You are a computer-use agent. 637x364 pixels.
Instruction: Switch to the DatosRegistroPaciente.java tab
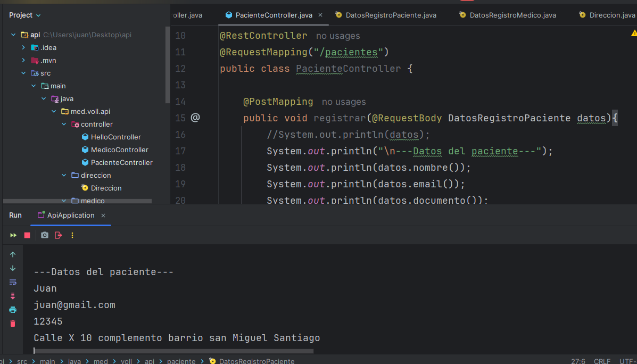(386, 15)
